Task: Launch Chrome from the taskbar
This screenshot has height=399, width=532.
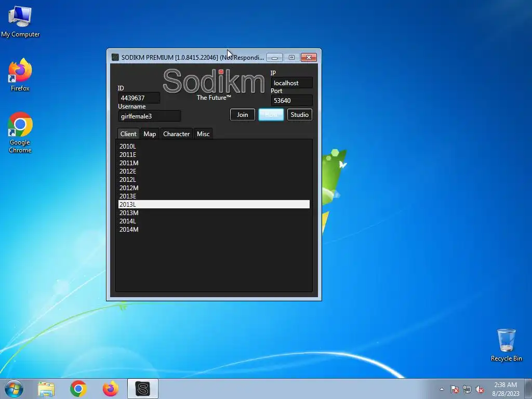Action: pyautogui.click(x=78, y=389)
